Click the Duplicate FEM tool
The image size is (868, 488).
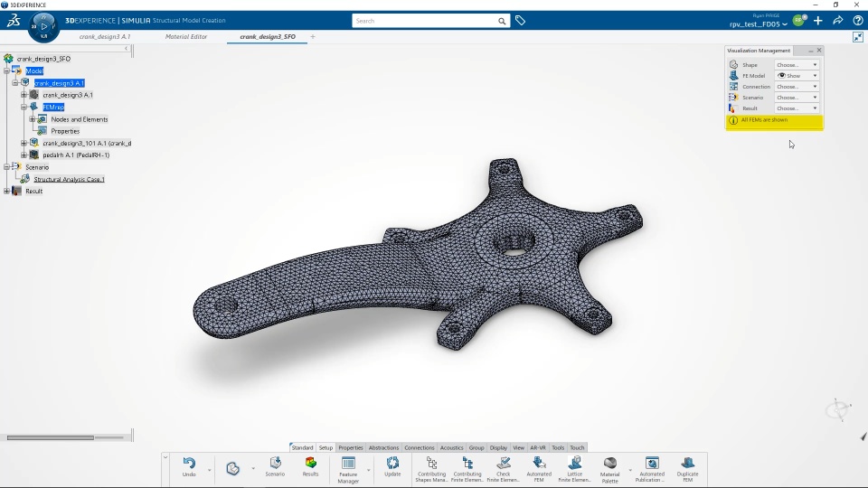click(687, 463)
